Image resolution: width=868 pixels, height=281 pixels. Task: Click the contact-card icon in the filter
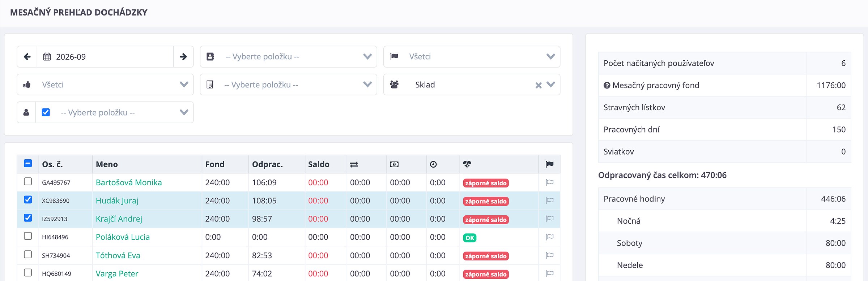(210, 57)
